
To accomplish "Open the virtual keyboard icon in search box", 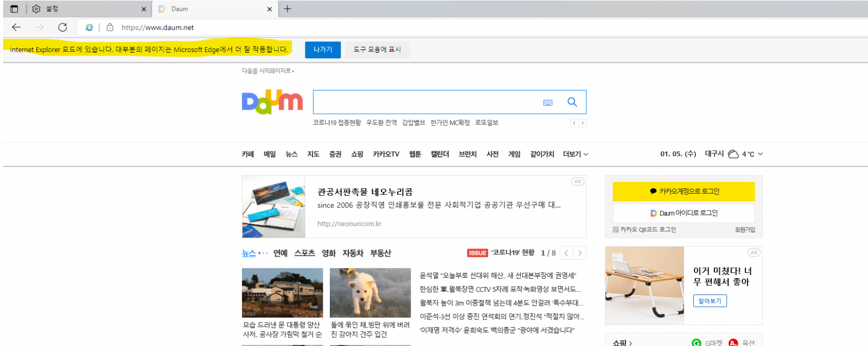I will click(x=547, y=102).
